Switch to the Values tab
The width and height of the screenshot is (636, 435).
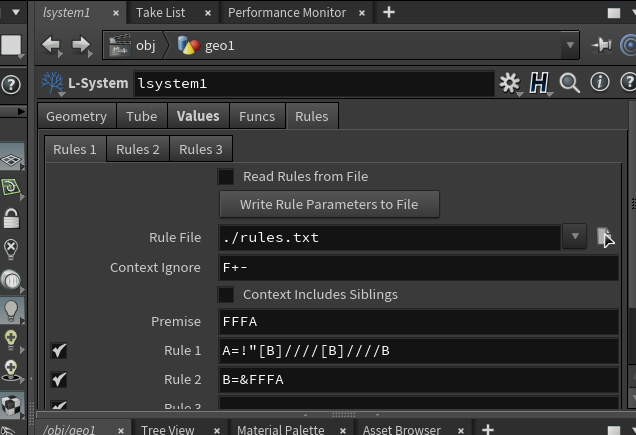(x=198, y=116)
